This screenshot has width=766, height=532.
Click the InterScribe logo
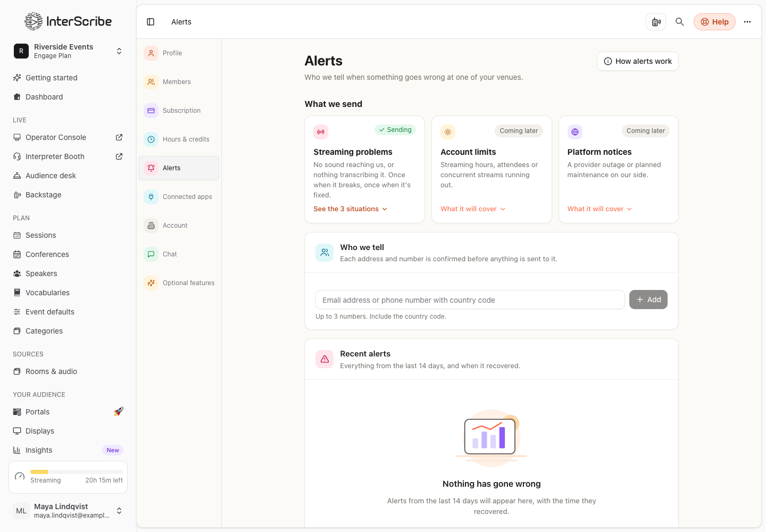coord(68,21)
